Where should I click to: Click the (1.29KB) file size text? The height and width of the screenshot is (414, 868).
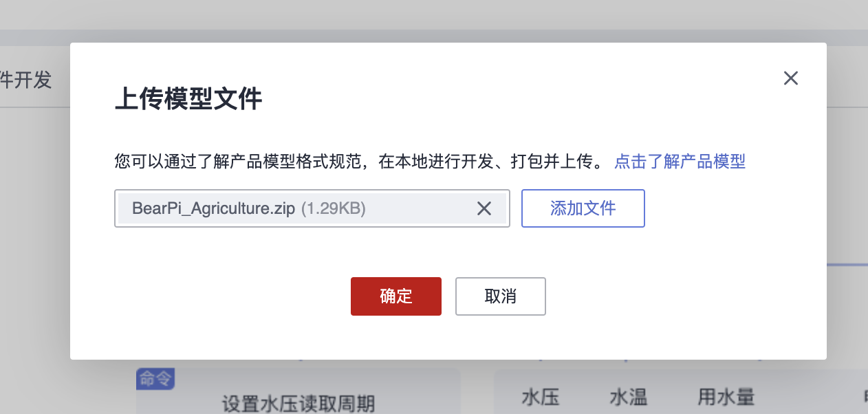[334, 208]
